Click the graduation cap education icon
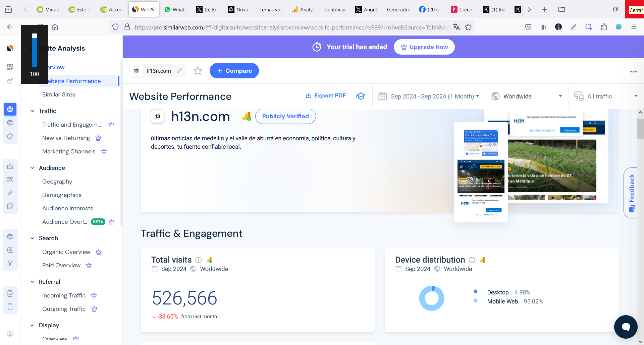 [x=361, y=96]
